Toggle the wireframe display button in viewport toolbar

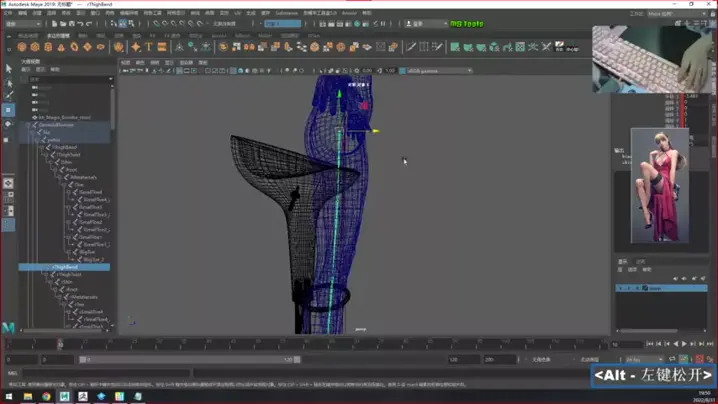tap(232, 71)
